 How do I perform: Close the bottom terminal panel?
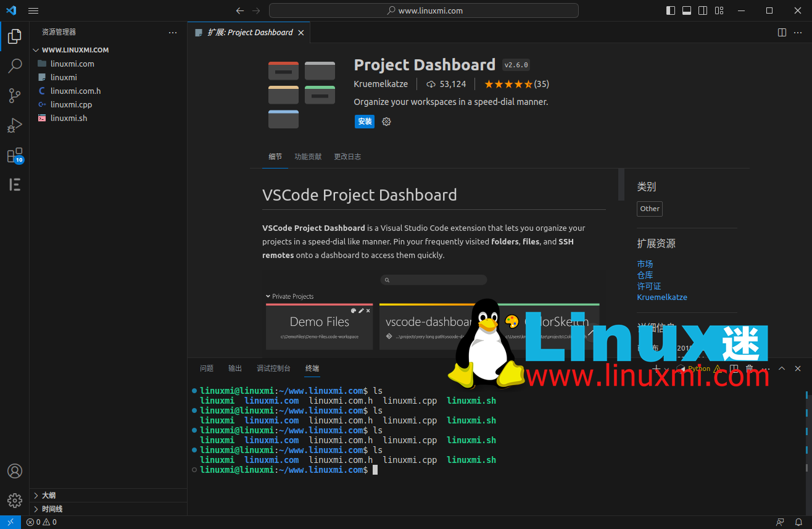pos(798,369)
